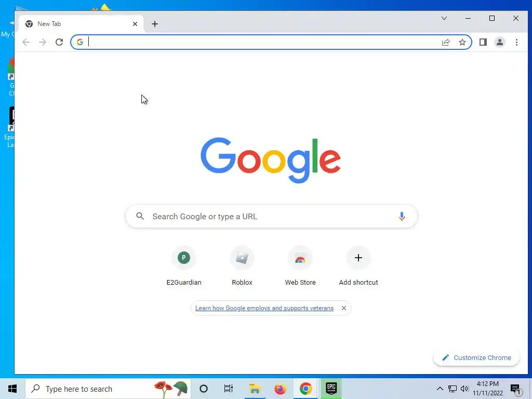
Task: Open the Roblox shortcut
Action: pyautogui.click(x=242, y=266)
